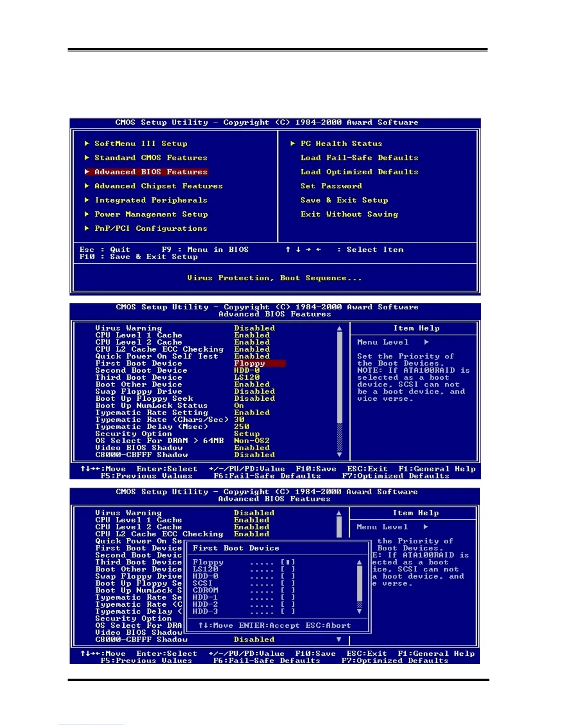Open Integrated Peripherals menu entry
This screenshot has height=728, width=563.
click(x=151, y=200)
